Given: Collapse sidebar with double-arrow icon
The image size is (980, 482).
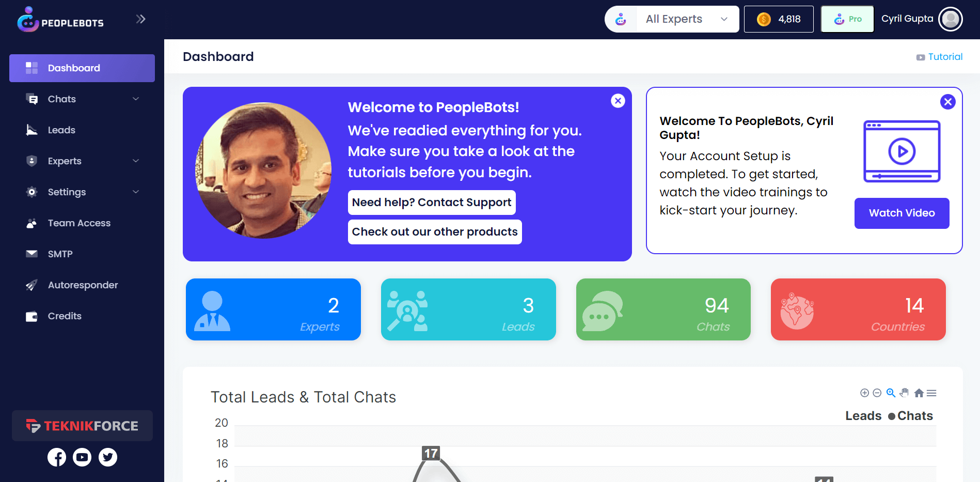Looking at the screenshot, I should click(140, 19).
